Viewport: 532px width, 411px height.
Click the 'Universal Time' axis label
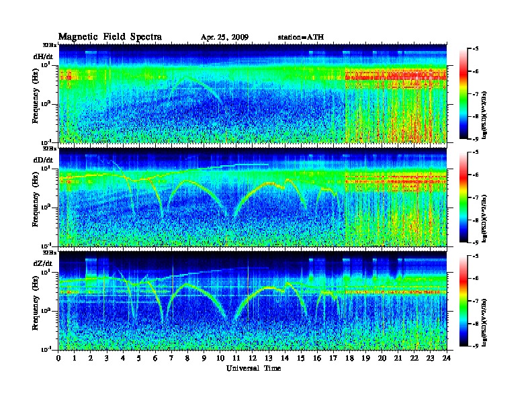[253, 368]
